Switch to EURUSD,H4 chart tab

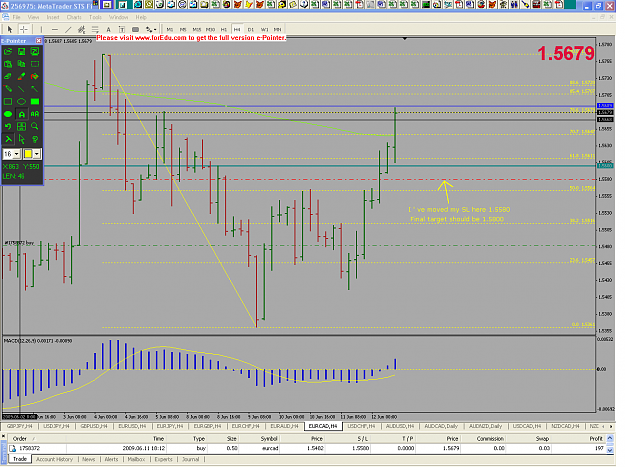132,426
